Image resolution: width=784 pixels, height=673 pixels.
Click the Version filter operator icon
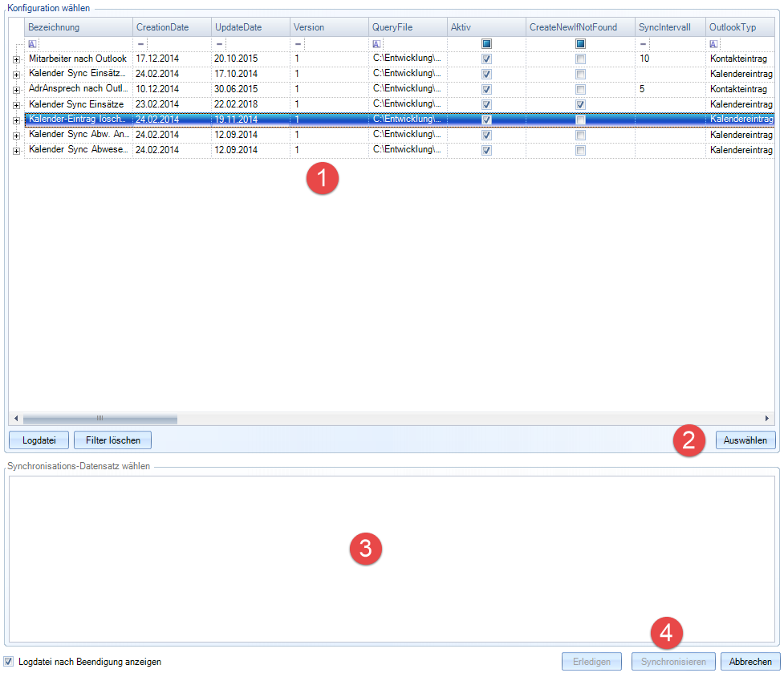[x=299, y=44]
